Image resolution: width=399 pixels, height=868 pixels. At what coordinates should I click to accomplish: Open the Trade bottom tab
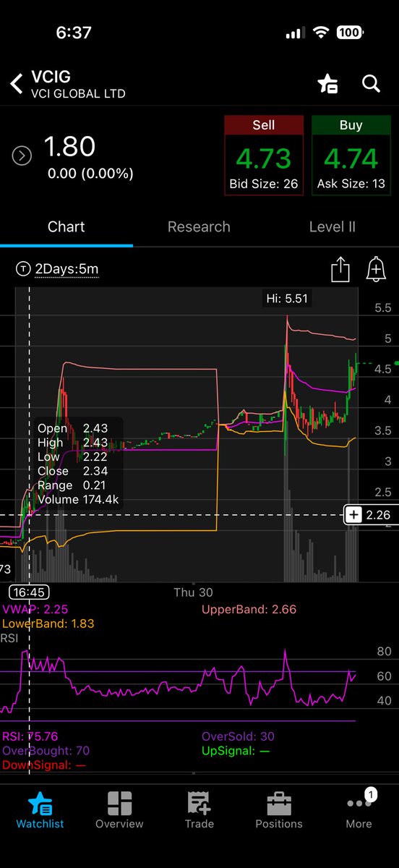[199, 810]
